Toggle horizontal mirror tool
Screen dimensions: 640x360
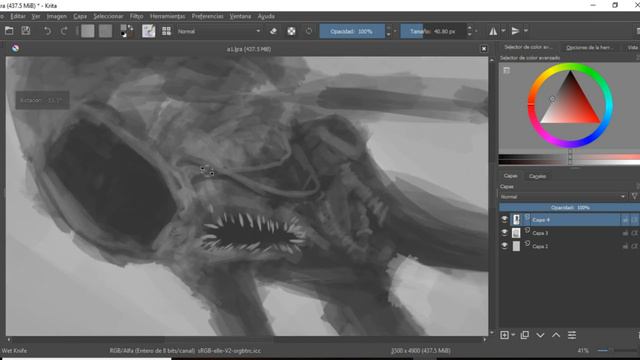pyautogui.click(x=493, y=31)
